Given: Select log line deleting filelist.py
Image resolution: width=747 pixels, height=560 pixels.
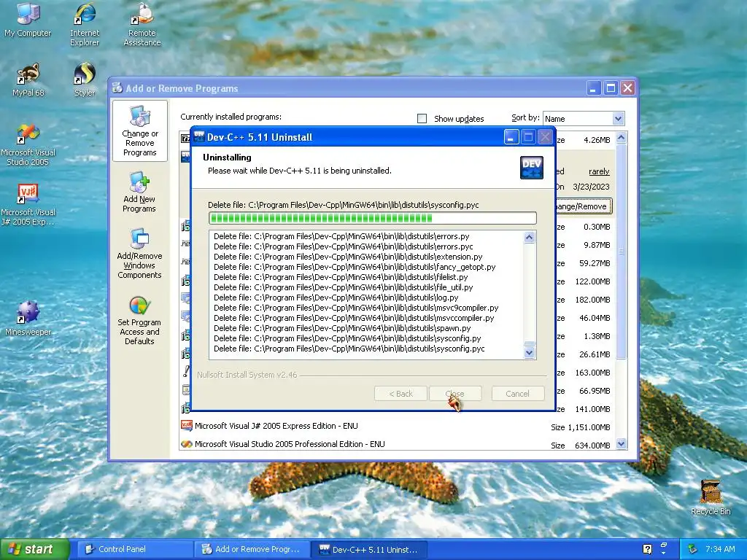Looking at the screenshot, I should (341, 277).
